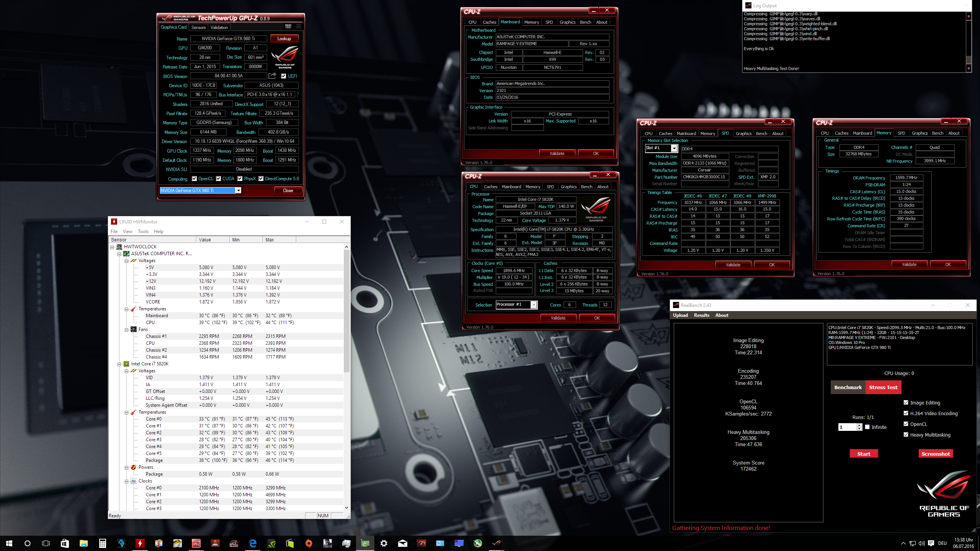The width and height of the screenshot is (980, 551).
Task: Open the Windows Start menu
Action: 9,543
